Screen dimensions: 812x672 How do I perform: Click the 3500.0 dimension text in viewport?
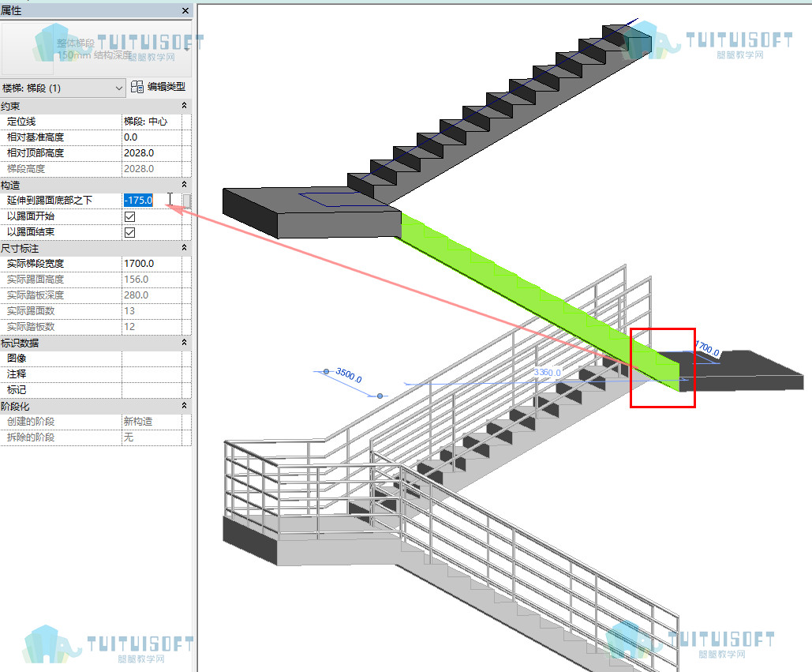coord(349,375)
